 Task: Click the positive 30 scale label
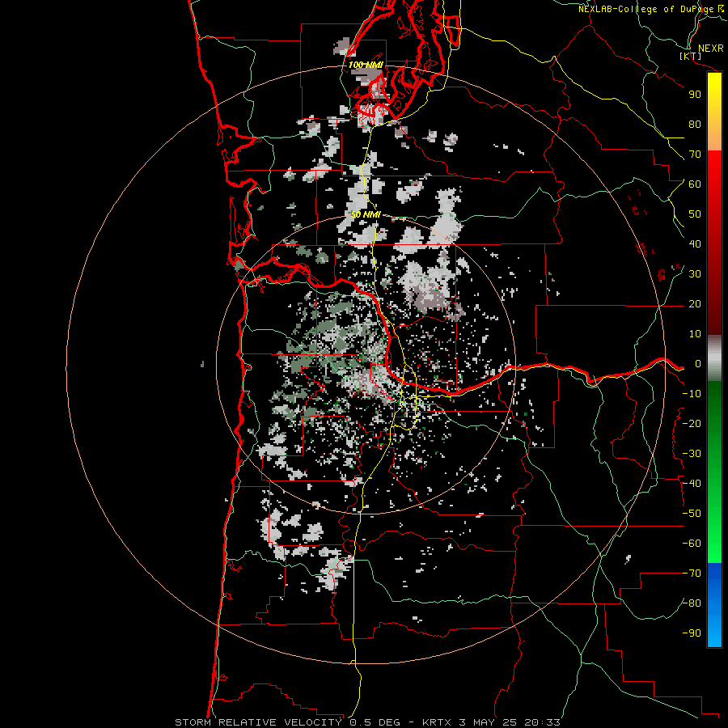point(695,274)
